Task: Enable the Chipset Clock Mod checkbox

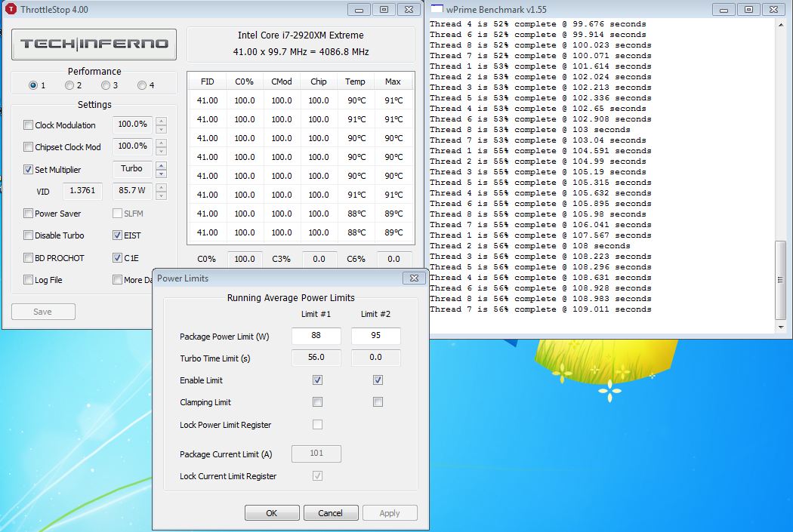Action: pos(29,147)
